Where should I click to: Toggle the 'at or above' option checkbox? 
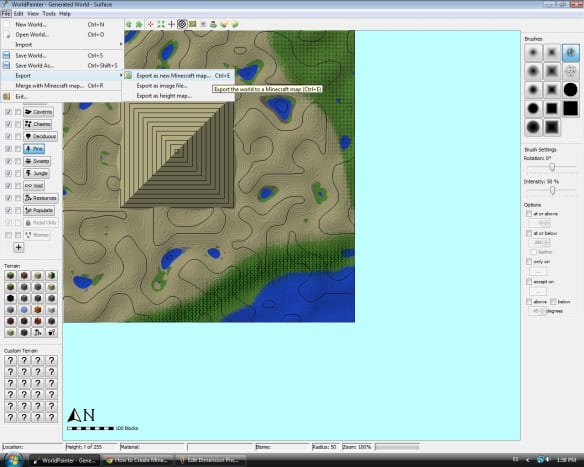pyautogui.click(x=529, y=214)
